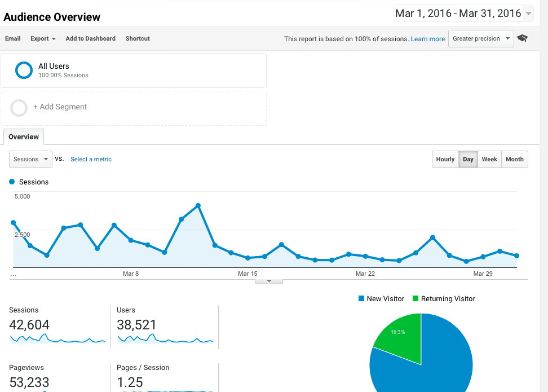This screenshot has width=548, height=392.
Task: Click the Audience Overview heading
Action: (x=52, y=17)
